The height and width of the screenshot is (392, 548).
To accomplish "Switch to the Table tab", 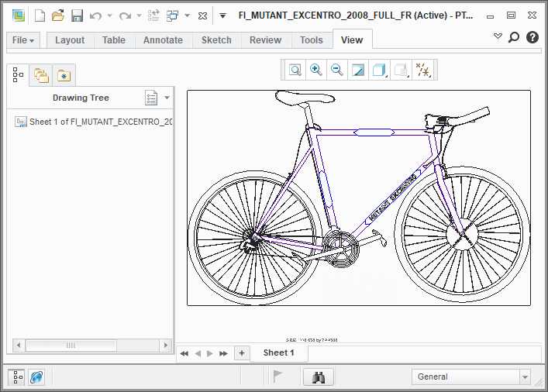I will click(114, 40).
